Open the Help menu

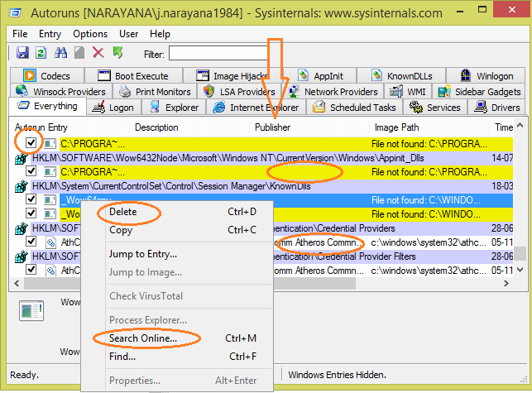[x=160, y=34]
